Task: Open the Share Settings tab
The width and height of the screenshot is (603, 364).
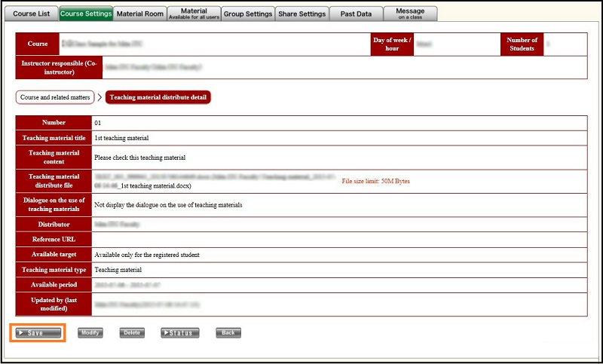Action: coord(302,14)
